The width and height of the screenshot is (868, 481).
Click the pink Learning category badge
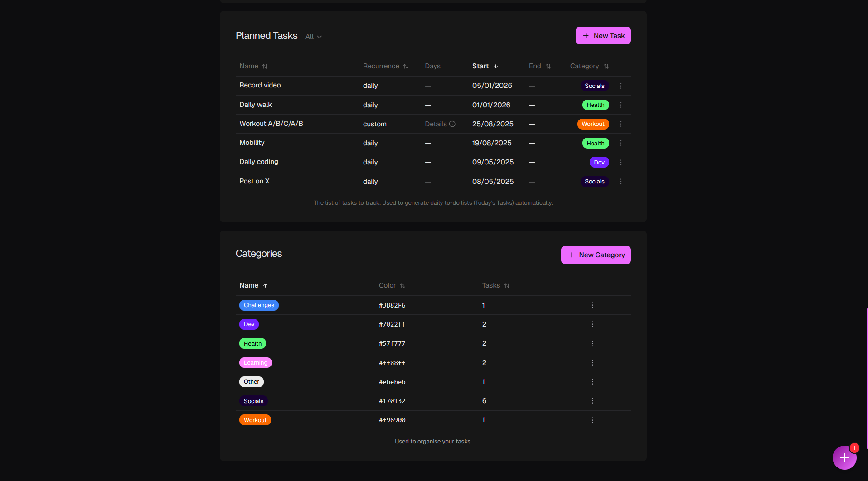pyautogui.click(x=256, y=363)
